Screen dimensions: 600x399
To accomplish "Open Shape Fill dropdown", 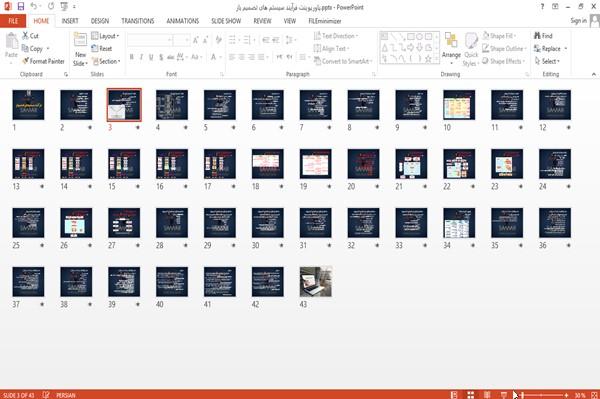I will (499, 36).
